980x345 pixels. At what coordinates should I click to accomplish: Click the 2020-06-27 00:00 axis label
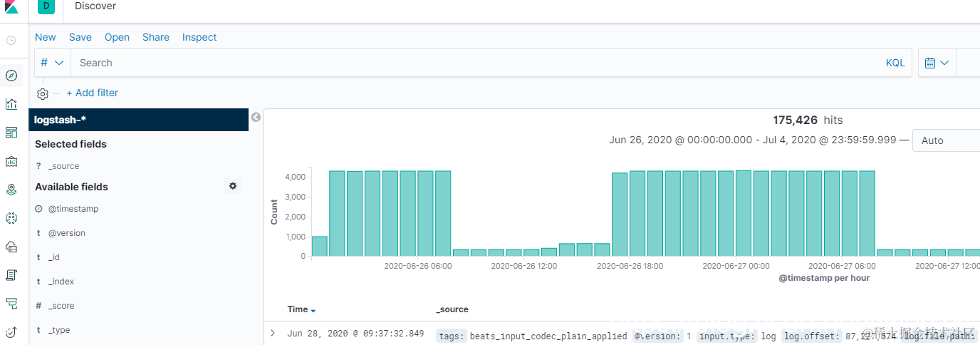coord(736,266)
